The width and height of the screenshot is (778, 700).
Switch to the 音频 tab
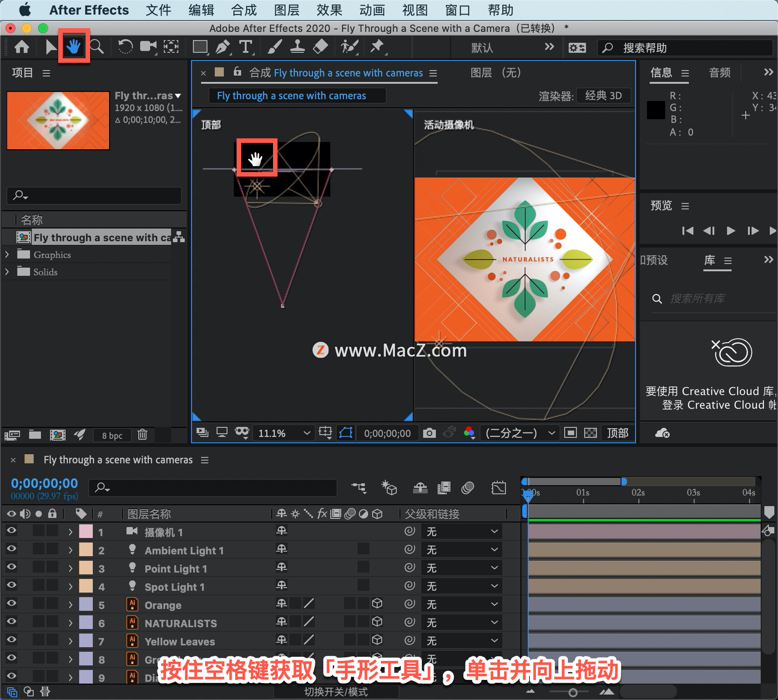coord(720,72)
